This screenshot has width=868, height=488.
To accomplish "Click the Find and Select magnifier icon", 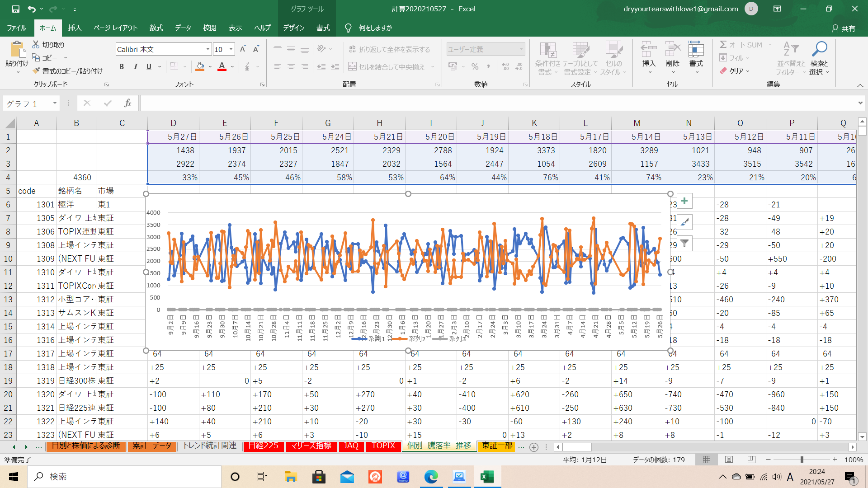I will (819, 49).
